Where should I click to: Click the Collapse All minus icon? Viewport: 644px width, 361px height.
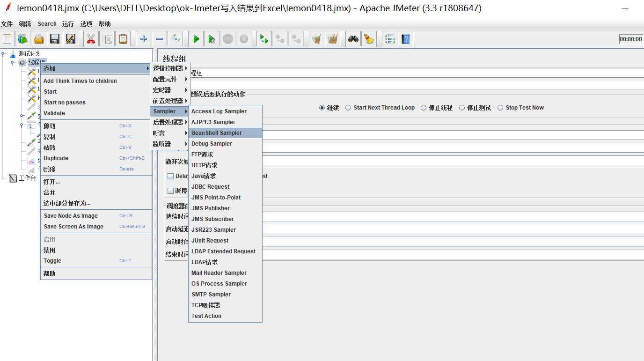pyautogui.click(x=160, y=39)
